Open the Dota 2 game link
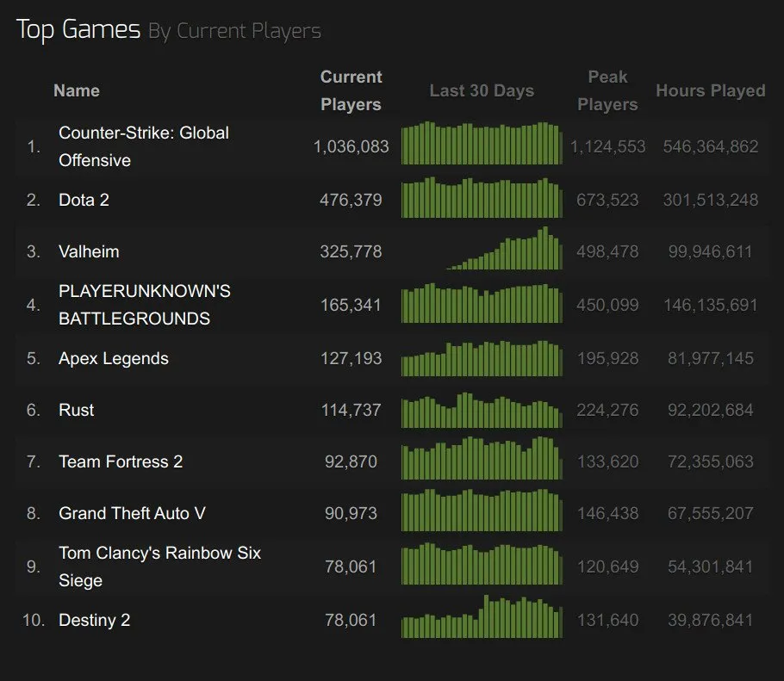The height and width of the screenshot is (681, 784). point(84,200)
